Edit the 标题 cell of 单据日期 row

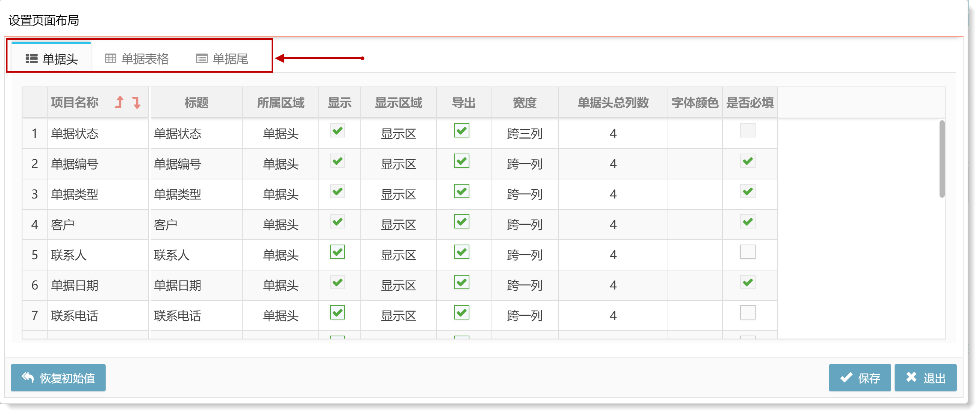click(197, 285)
